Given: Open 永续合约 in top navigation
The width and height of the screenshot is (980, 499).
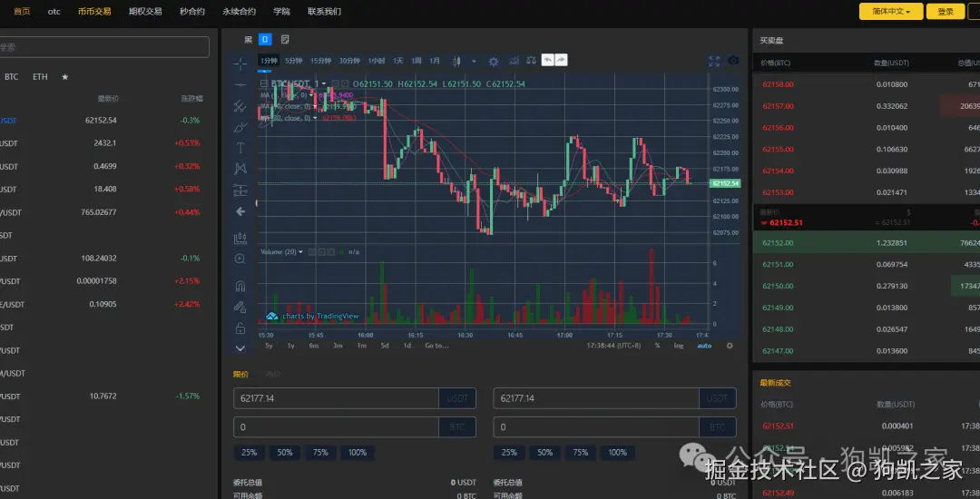Looking at the screenshot, I should [239, 11].
